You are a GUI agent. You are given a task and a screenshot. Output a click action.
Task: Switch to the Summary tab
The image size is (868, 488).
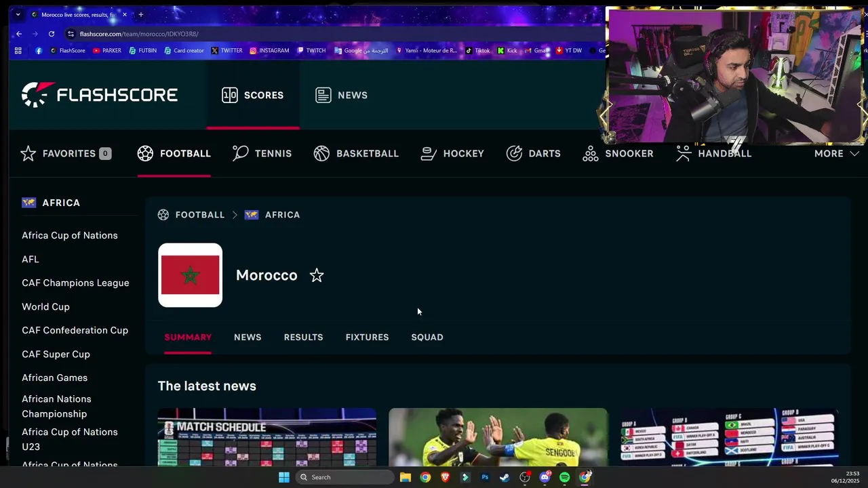(x=188, y=337)
